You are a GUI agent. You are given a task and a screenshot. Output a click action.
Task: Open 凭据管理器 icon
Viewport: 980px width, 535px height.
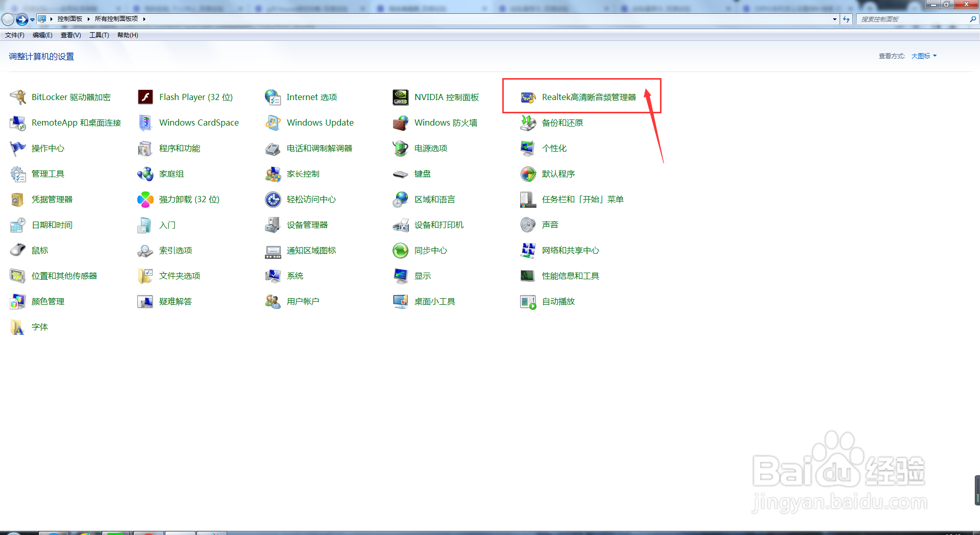click(18, 199)
